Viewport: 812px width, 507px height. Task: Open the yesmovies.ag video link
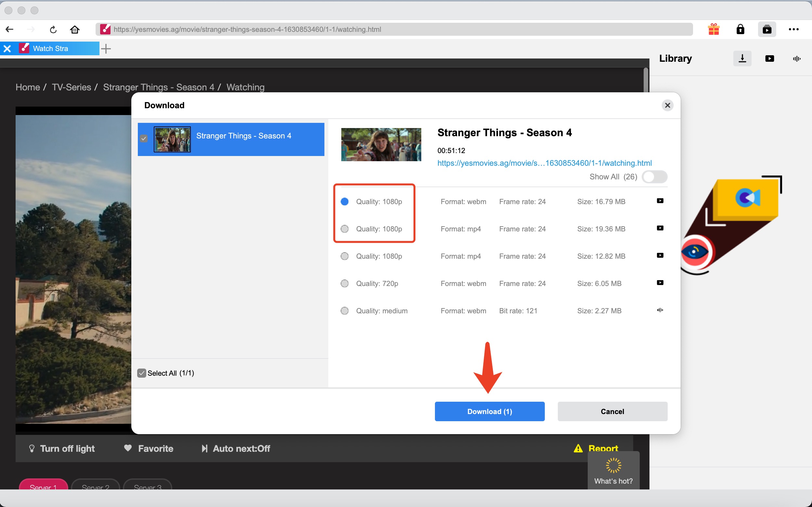(x=544, y=163)
